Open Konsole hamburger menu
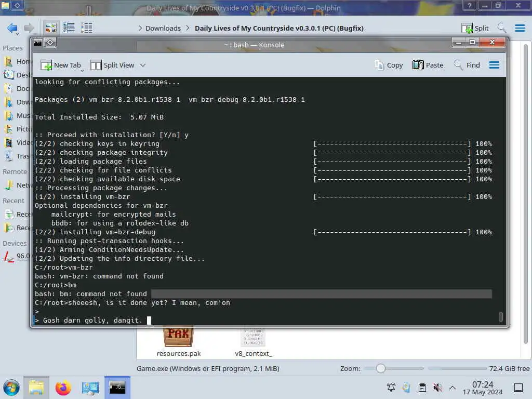 pyautogui.click(x=494, y=65)
